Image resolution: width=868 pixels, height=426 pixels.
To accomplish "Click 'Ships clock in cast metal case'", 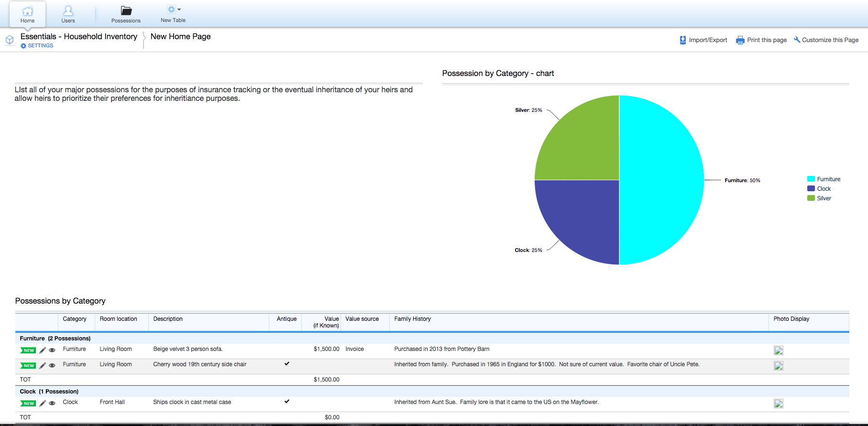I will [192, 402].
